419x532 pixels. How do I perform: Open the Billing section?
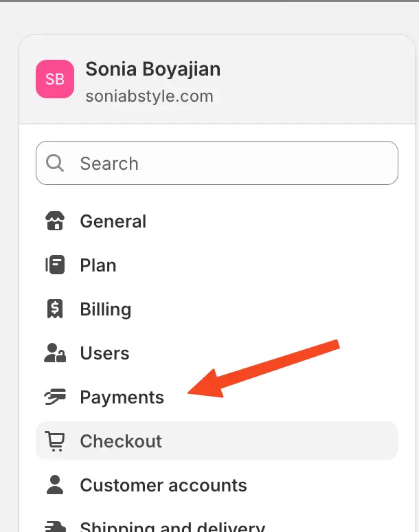(x=106, y=309)
